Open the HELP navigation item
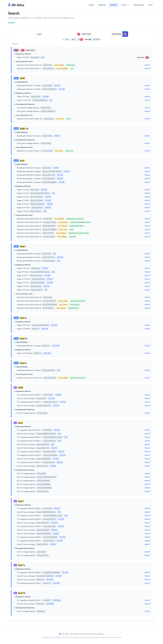 pyautogui.click(x=150, y=5)
